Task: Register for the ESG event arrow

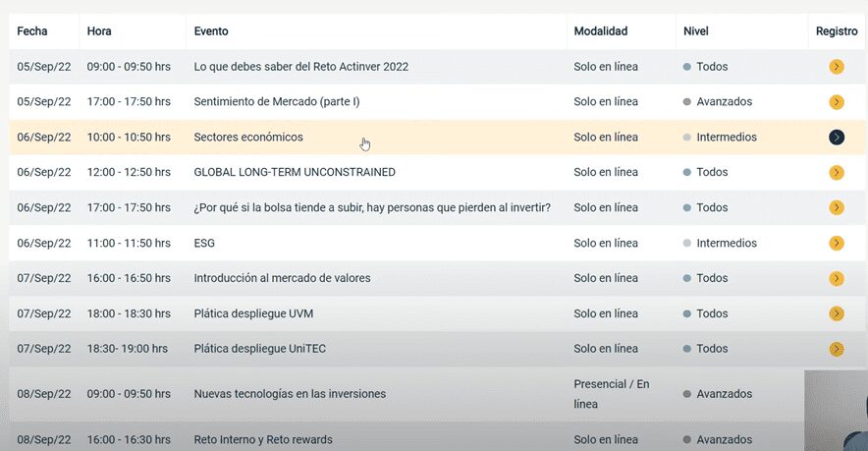Action: (x=837, y=244)
